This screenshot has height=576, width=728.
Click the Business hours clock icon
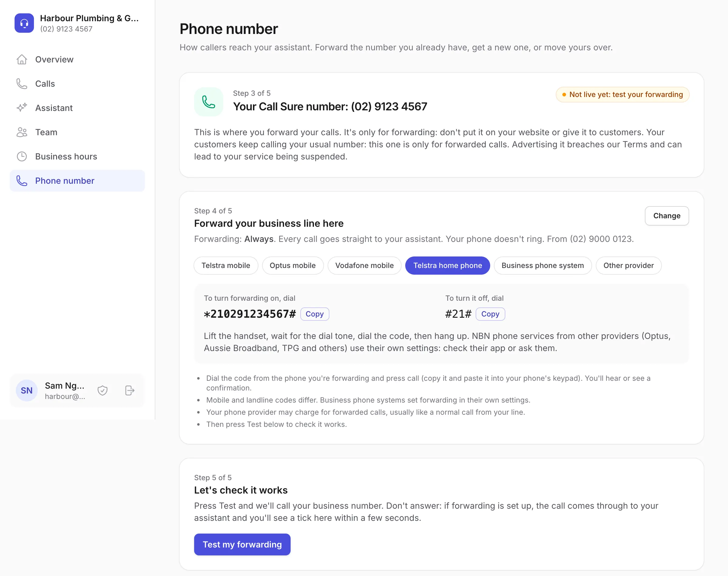[x=22, y=156]
